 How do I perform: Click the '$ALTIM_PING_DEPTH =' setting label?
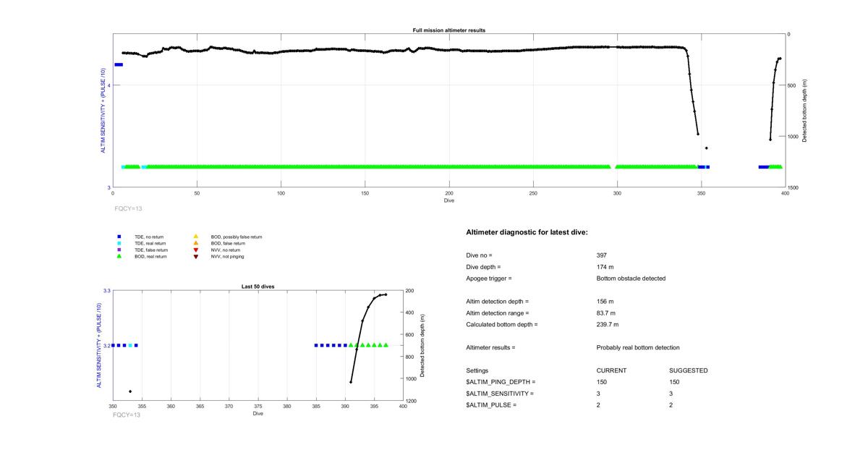[501, 383]
